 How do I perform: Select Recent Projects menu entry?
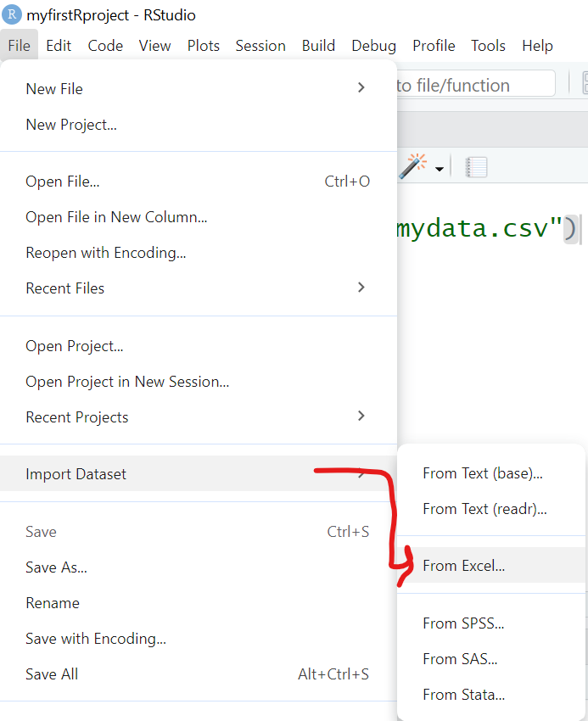pos(199,417)
